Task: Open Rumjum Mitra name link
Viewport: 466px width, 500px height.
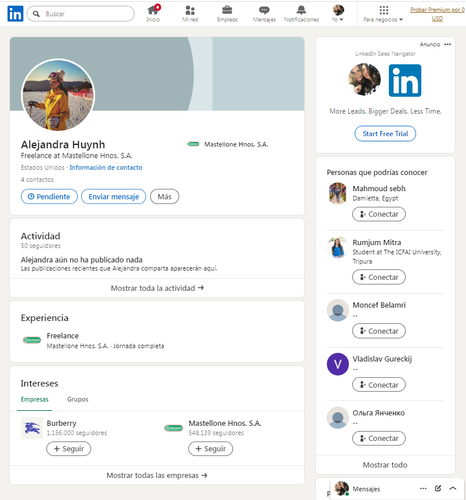Action: tap(377, 242)
